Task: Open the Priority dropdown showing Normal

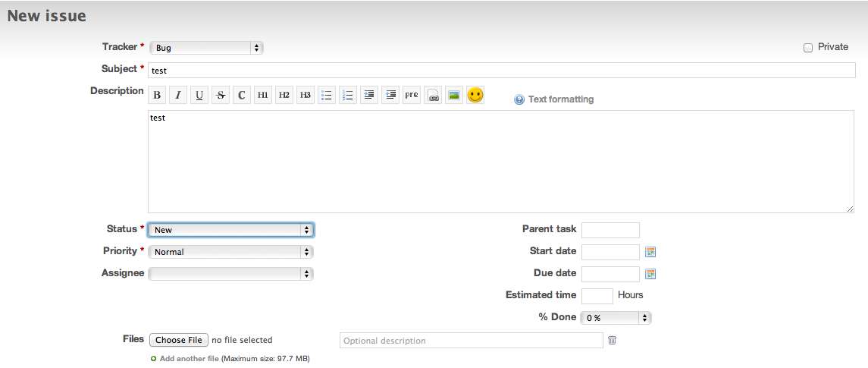Action: coord(231,252)
